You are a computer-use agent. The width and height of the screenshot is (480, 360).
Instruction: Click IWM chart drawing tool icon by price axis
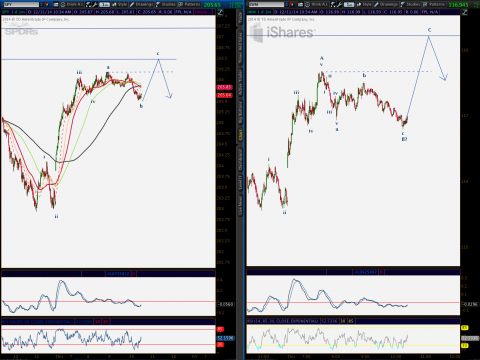point(465,12)
